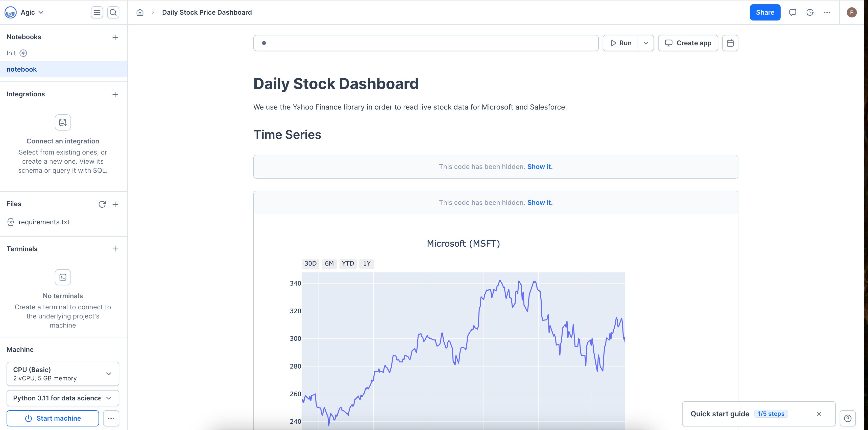This screenshot has width=868, height=430.
Task: Refresh Files with the refresh icon
Action: tap(101, 204)
